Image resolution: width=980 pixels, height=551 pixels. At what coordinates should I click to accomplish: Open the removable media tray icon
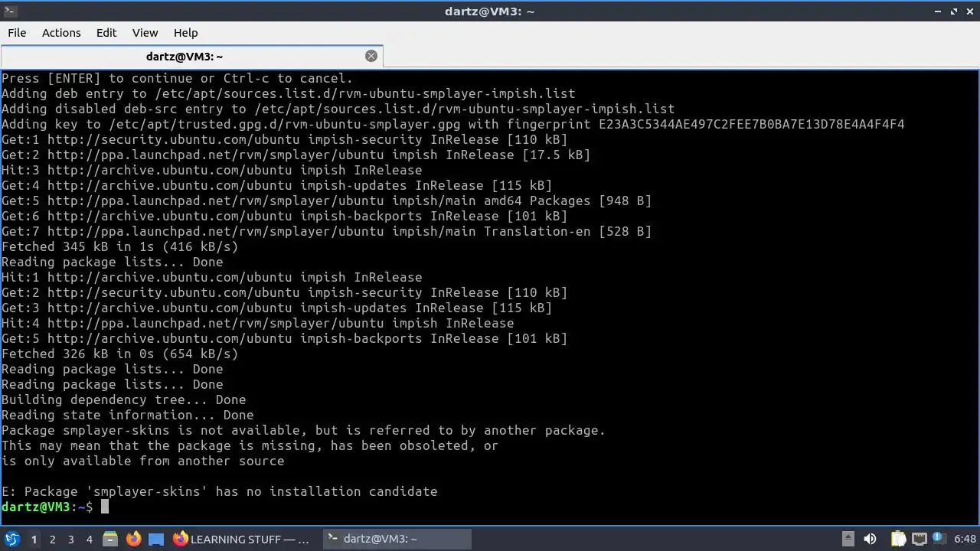click(848, 540)
